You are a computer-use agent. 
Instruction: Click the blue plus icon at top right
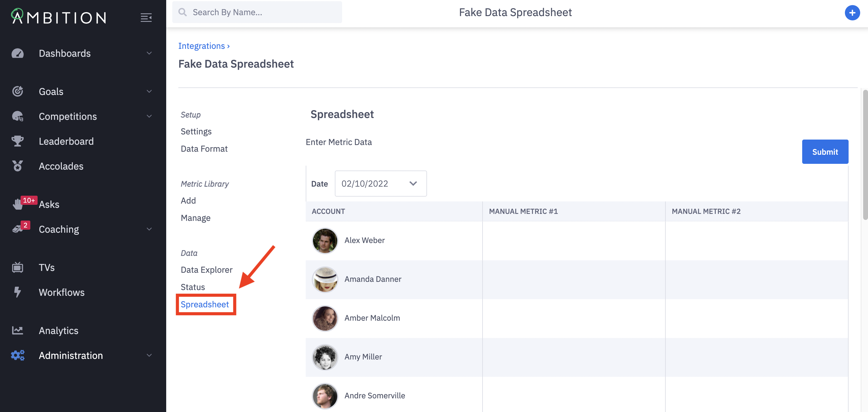[x=852, y=13]
